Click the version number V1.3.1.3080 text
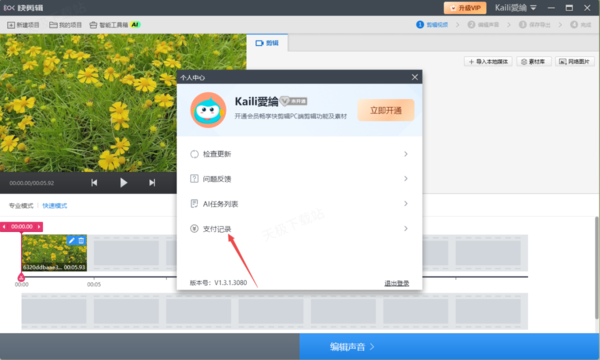Viewport: 600px width, 360px height. [x=230, y=283]
